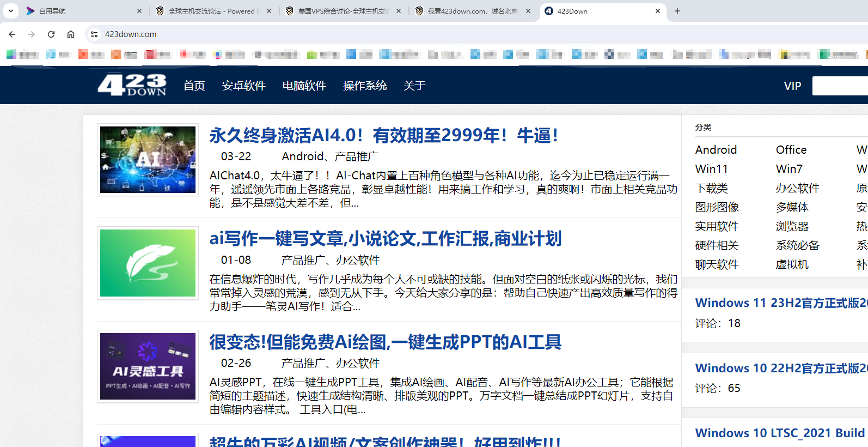Open a new tab with plus button
This screenshot has width=868, height=447.
(677, 11)
